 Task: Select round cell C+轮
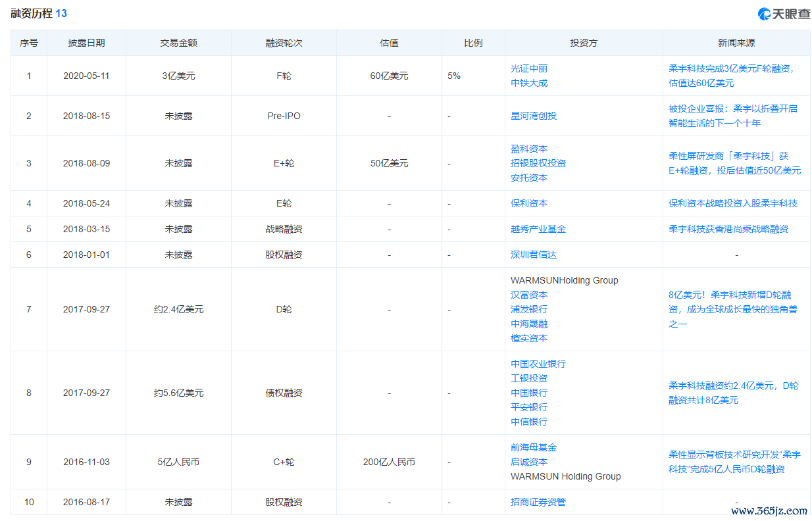click(x=284, y=462)
